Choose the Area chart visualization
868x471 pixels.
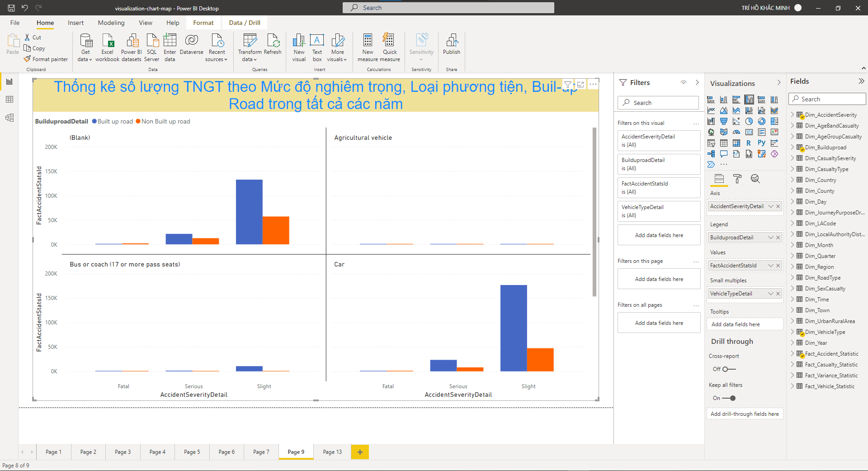coord(724,110)
